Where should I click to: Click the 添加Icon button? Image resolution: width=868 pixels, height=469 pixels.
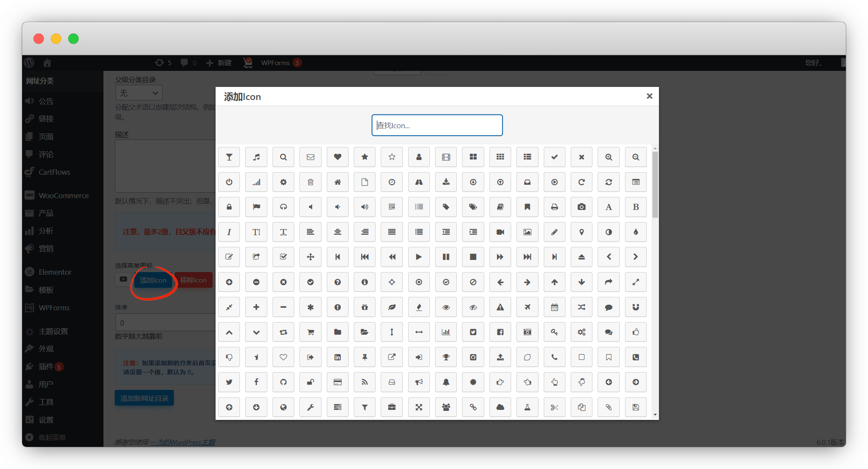(153, 280)
